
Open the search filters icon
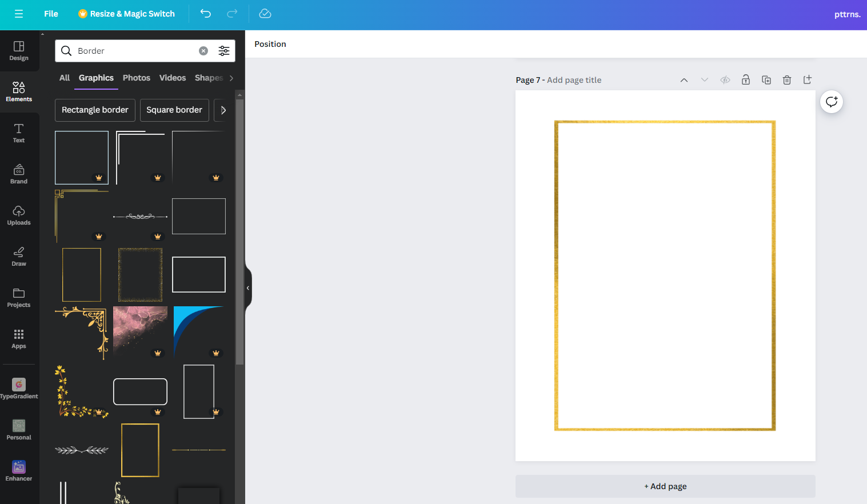(224, 51)
